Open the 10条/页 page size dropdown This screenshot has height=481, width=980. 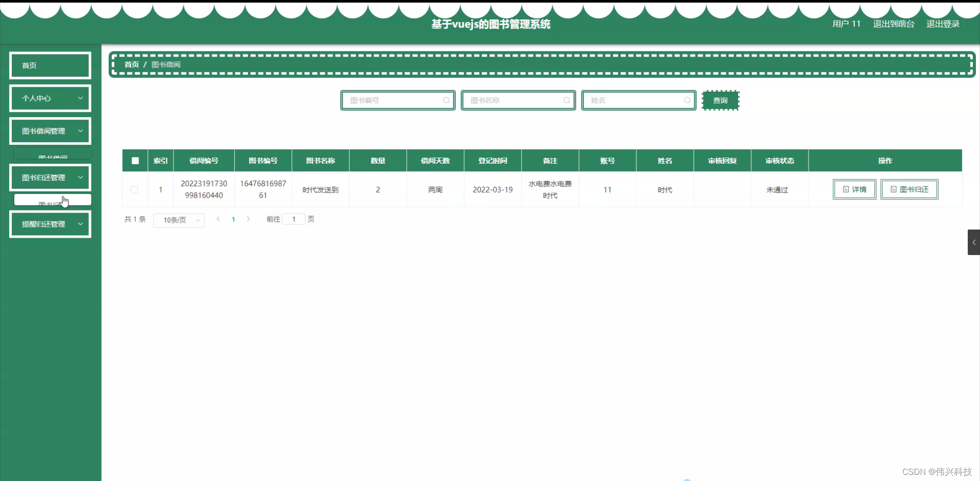click(x=179, y=220)
